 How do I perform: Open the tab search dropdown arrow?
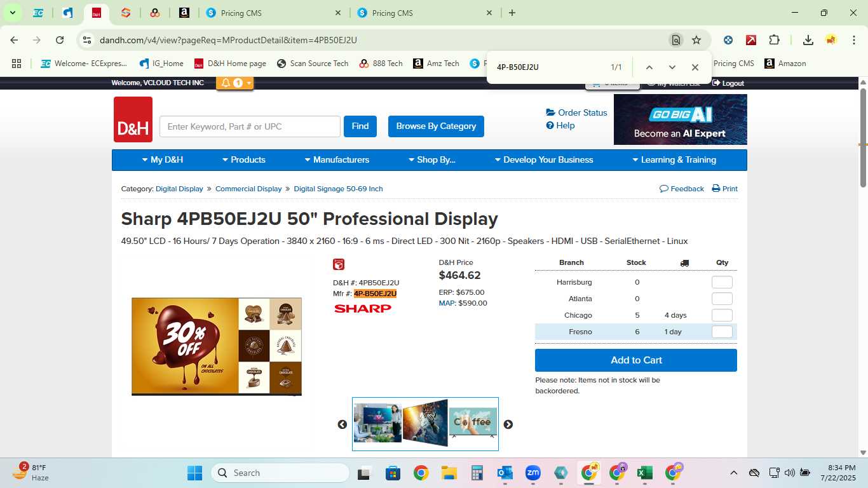[12, 13]
